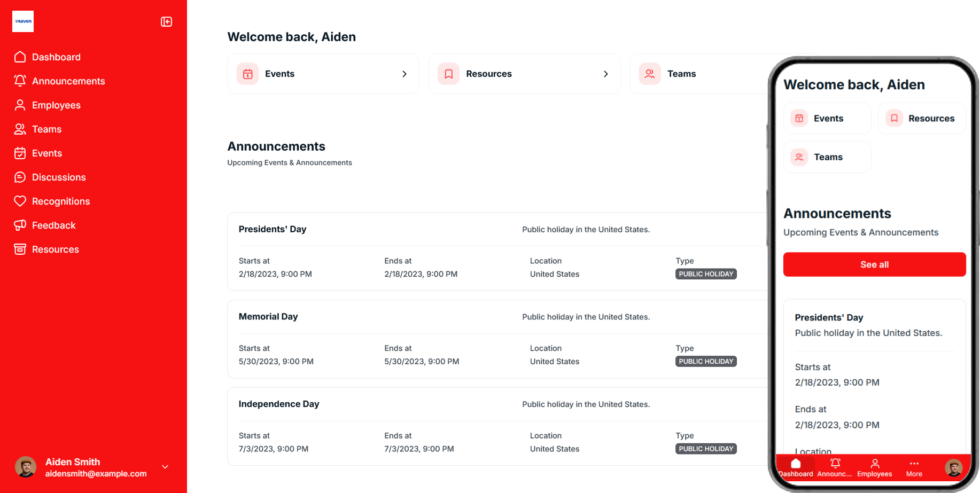
Task: Click the Resources archive icon in the sidebar
Action: click(x=20, y=249)
